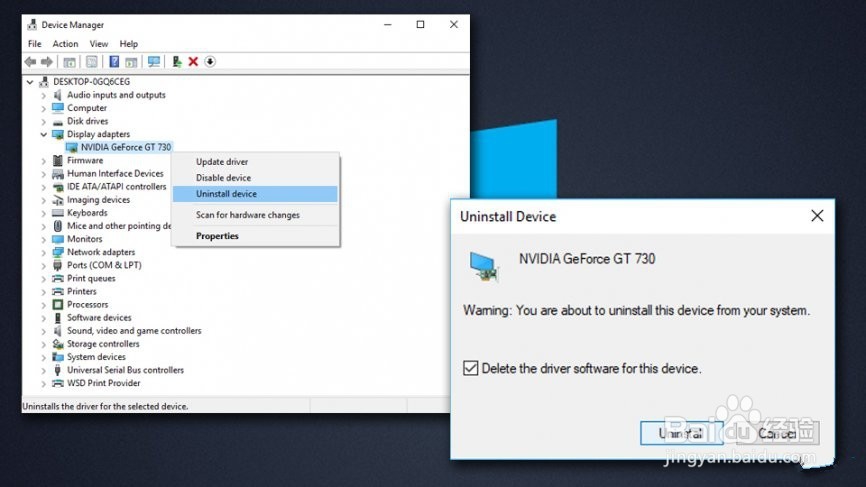This screenshot has width=866, height=487.
Task: Select the WSD Print Provider tree item
Action: 103,383
